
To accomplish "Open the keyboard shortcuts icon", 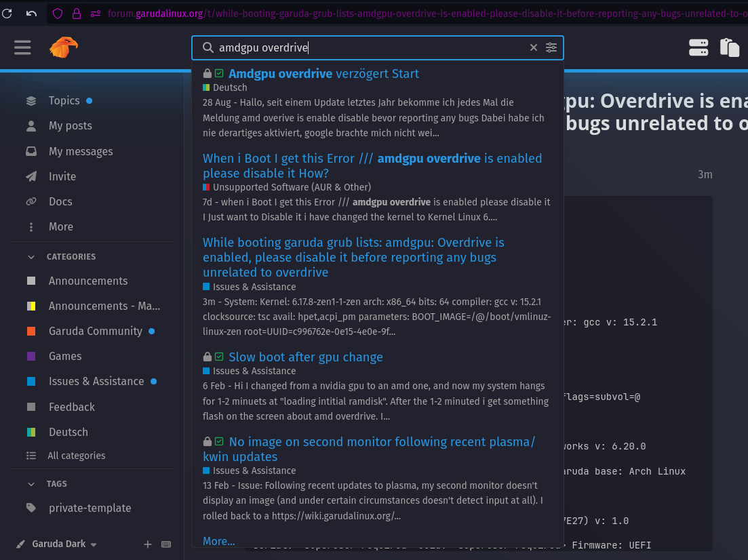I will point(166,544).
